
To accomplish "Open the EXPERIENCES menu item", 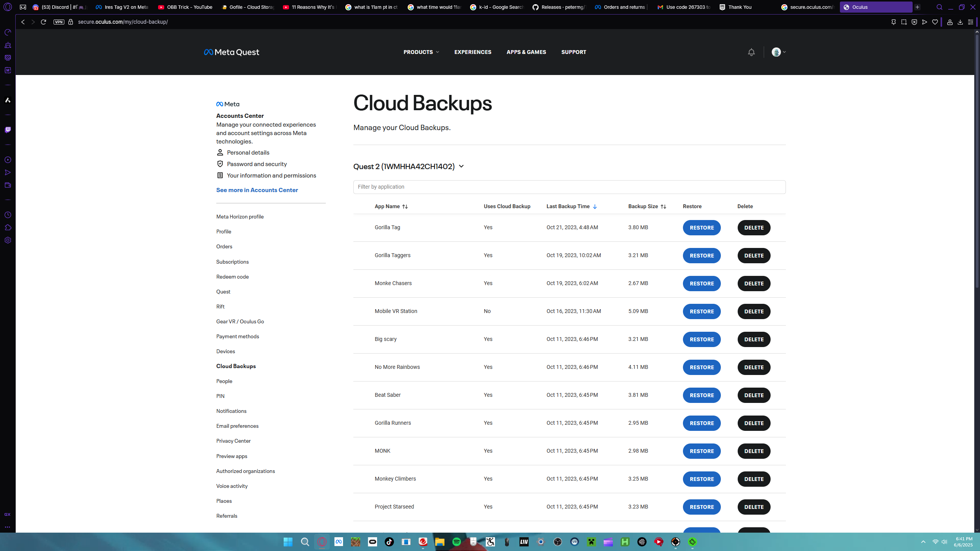I will 473,52.
